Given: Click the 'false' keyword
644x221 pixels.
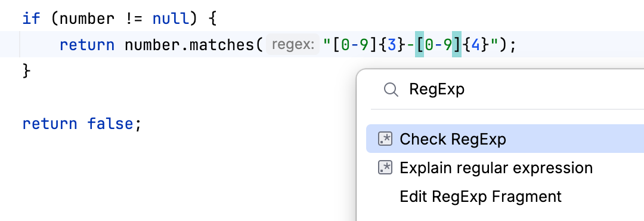Looking at the screenshot, I should (110, 124).
